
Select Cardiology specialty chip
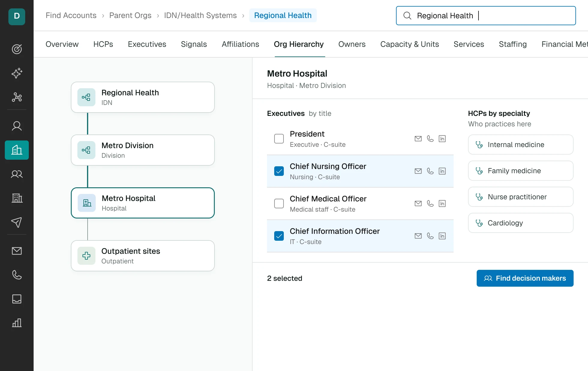(521, 223)
